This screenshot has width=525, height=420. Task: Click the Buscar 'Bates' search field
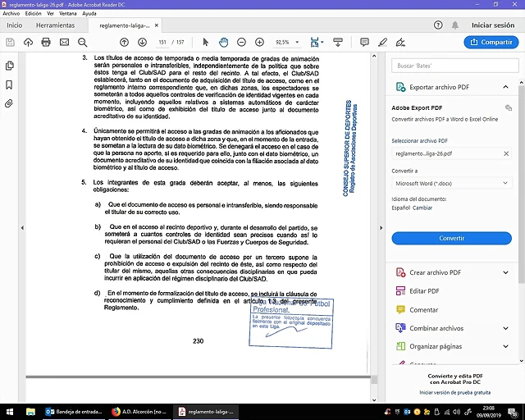pyautogui.click(x=455, y=66)
